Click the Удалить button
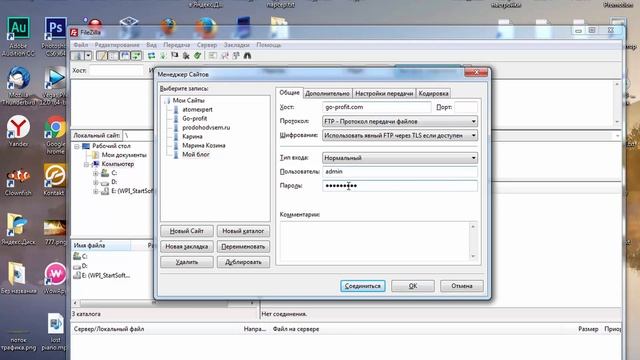 [x=187, y=262]
